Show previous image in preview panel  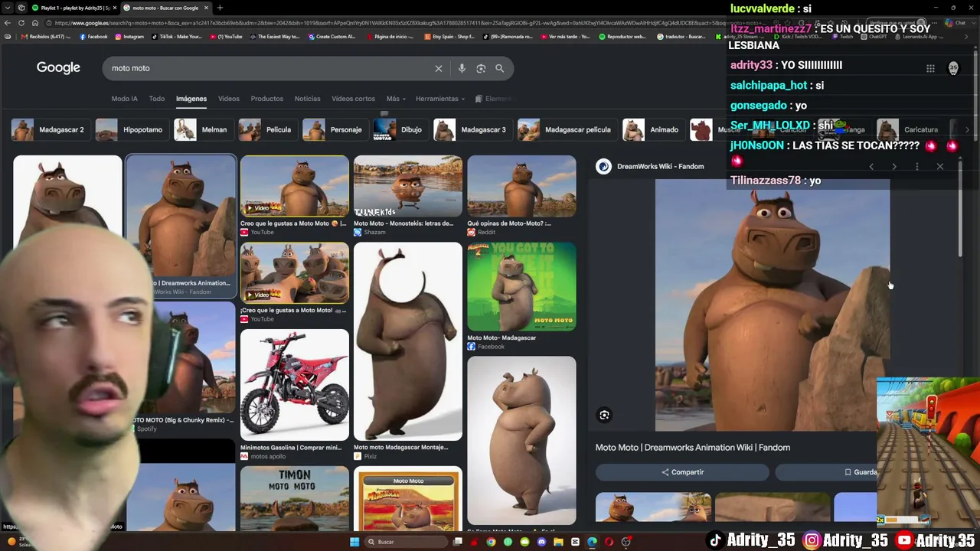(871, 166)
